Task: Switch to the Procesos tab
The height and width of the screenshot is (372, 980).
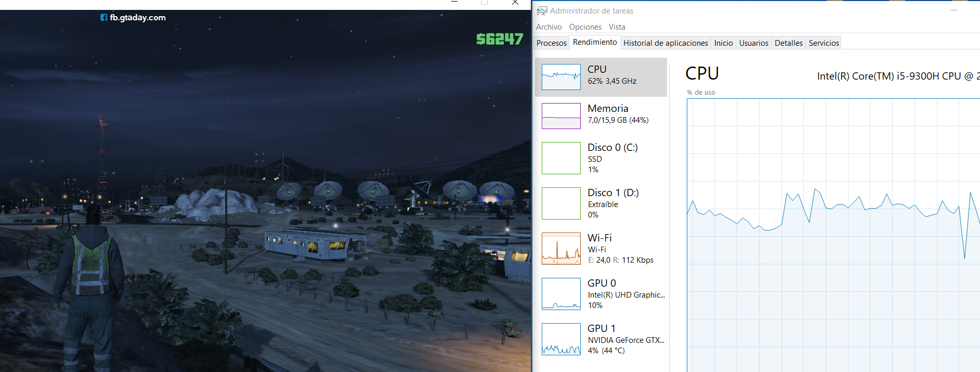Action: coord(551,43)
